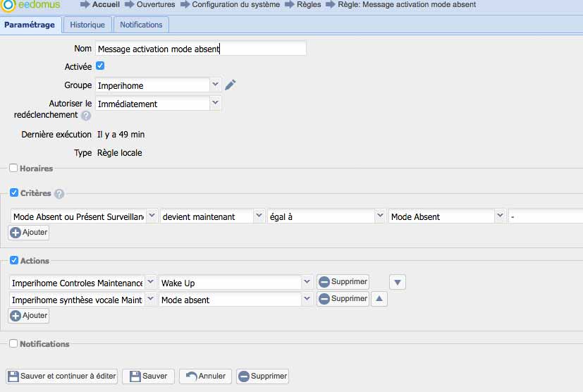Click the Nom text field
Image resolution: width=583 pixels, height=392 pixels.
click(x=201, y=49)
